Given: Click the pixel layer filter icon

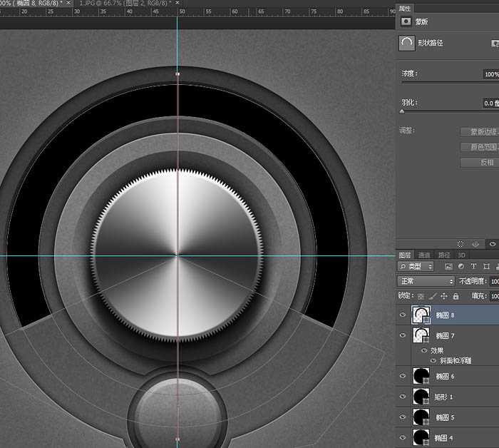Looking at the screenshot, I should [x=448, y=267].
